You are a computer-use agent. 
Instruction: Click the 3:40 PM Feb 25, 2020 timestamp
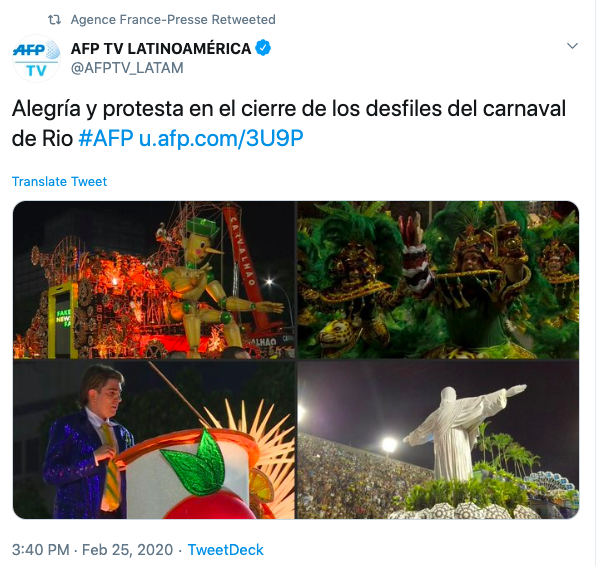click(x=92, y=550)
